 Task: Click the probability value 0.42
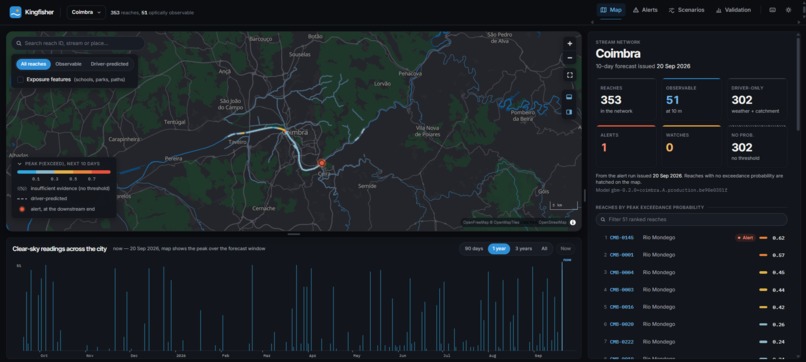pyautogui.click(x=778, y=307)
